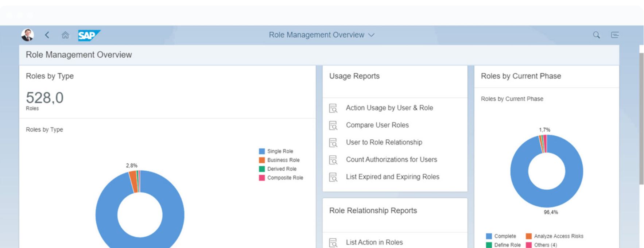Toggle Composite Role legend entry
The height and width of the screenshot is (248, 644).
pos(285,178)
